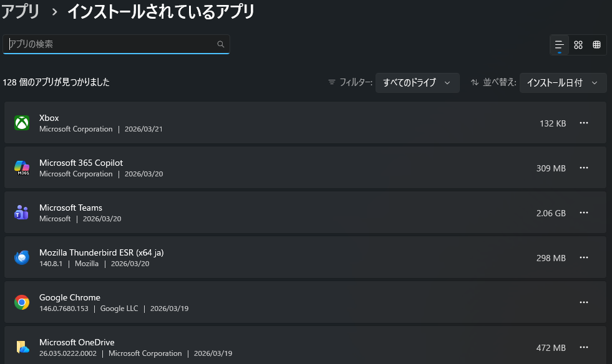Viewport: 612px width, 364px height.
Task: Click the Microsoft 365 Copilot app icon
Action: tap(22, 168)
